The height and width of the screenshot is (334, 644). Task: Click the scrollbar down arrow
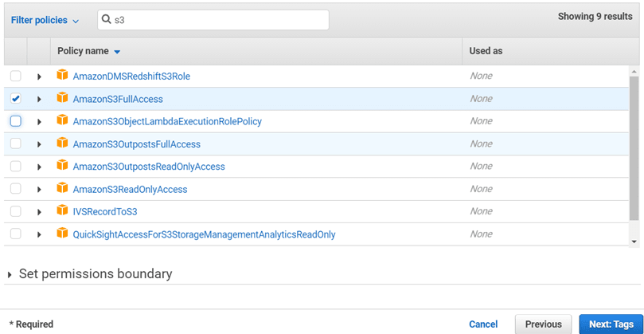[x=634, y=242]
